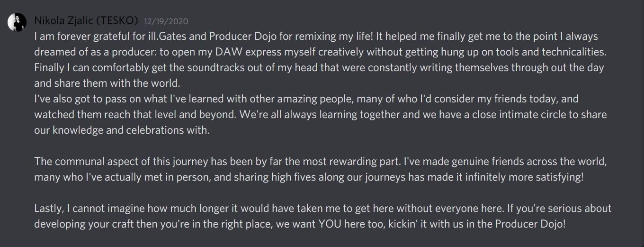Viewport: 644px width, 247px height.
Task: Click the 12/19/2020 message timestamp
Action: [x=166, y=21]
